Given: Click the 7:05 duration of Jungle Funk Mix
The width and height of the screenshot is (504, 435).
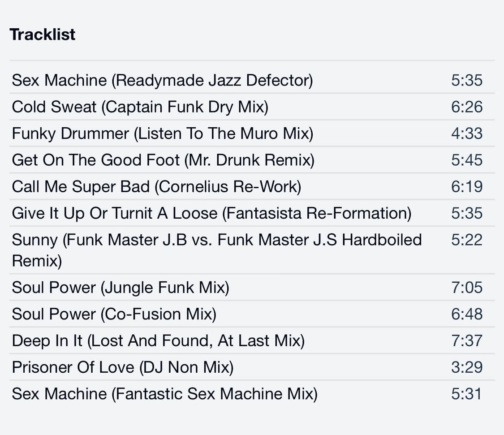Looking at the screenshot, I should click(467, 287).
